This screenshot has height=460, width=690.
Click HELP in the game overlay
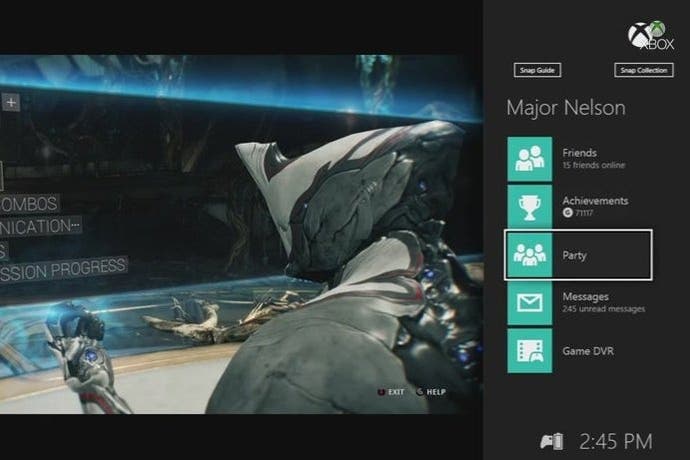click(x=431, y=392)
